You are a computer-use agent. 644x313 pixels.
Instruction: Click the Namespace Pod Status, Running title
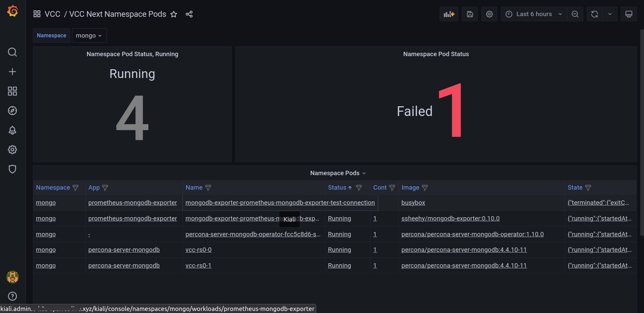[132, 54]
